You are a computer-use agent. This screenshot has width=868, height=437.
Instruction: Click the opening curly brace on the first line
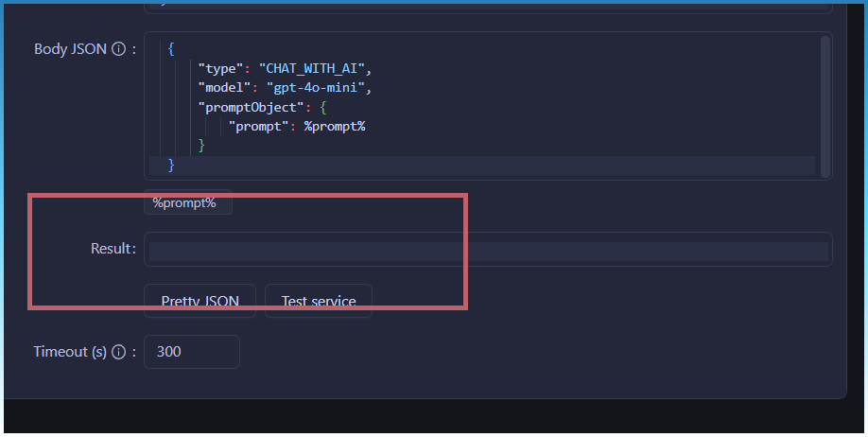pos(171,49)
